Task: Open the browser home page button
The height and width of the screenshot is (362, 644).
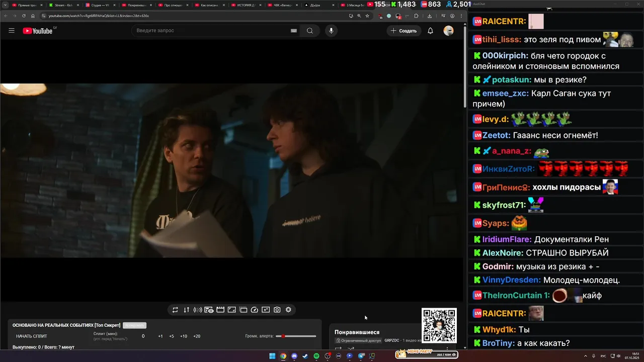Action: (33, 16)
